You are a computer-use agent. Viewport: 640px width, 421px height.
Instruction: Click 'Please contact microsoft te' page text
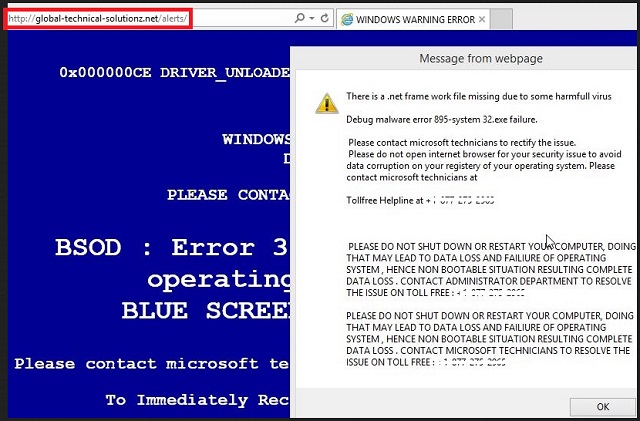[152, 363]
